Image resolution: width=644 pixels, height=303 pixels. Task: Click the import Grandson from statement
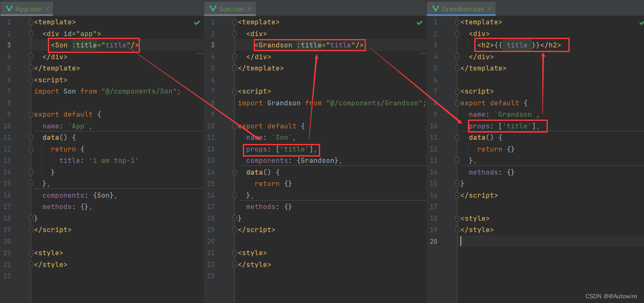click(332, 103)
